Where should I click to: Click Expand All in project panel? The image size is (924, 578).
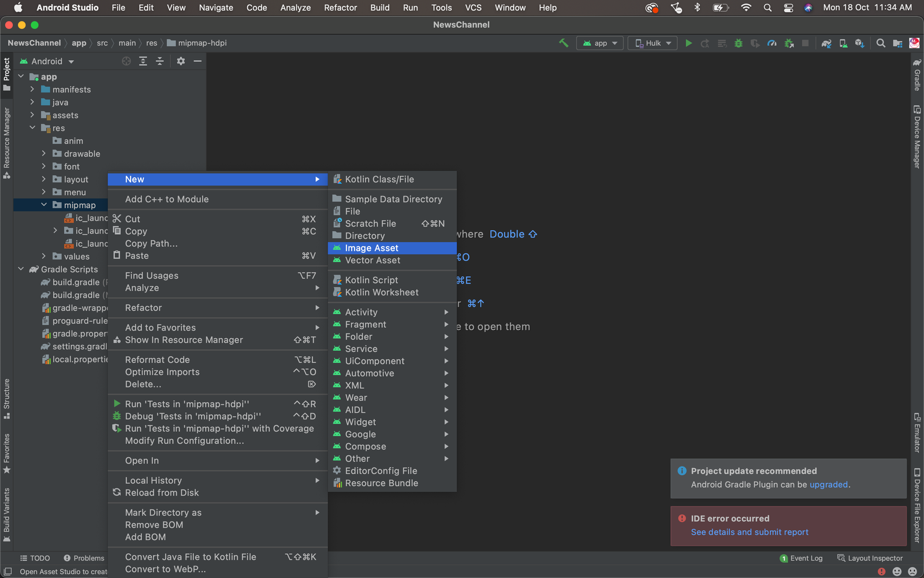click(x=143, y=61)
